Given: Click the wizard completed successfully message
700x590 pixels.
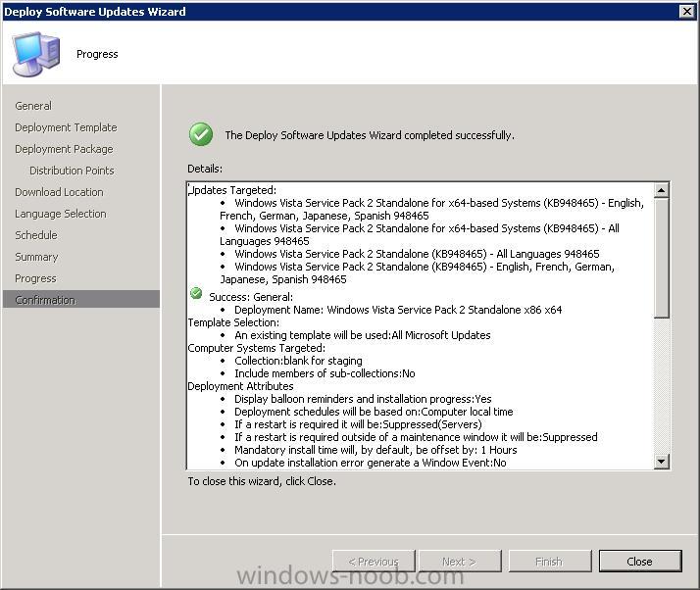Looking at the screenshot, I should click(x=370, y=135).
